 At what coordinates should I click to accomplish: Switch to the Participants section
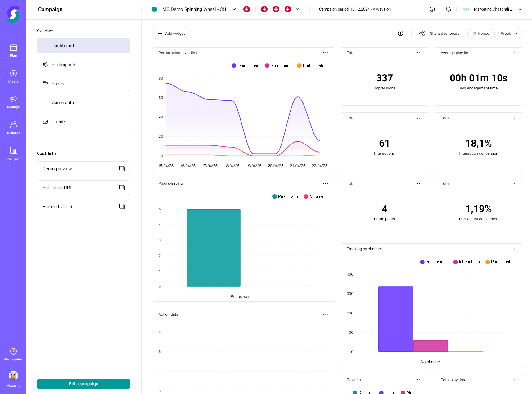click(x=83, y=65)
